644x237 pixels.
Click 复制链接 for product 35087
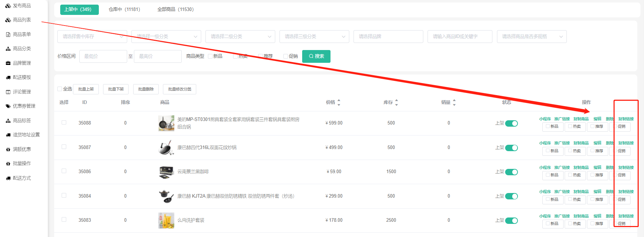[x=626, y=143]
